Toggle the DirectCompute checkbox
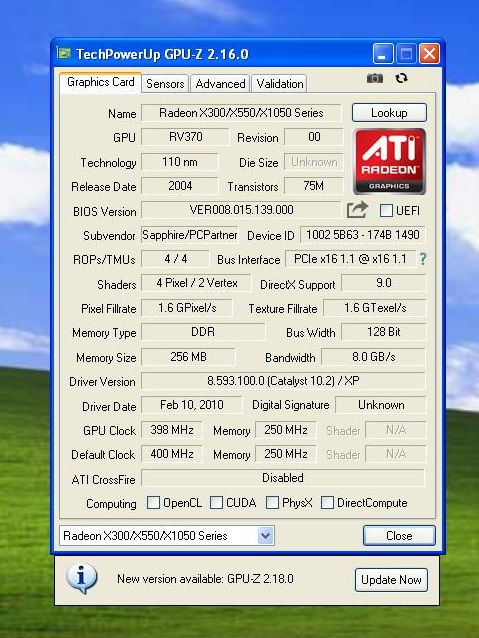 (x=327, y=503)
